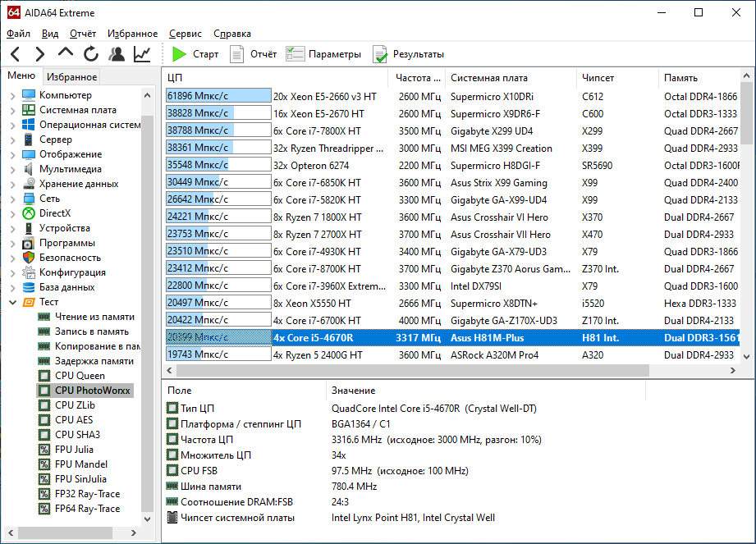
Task: Sort by the Память column header
Action: click(x=699, y=78)
